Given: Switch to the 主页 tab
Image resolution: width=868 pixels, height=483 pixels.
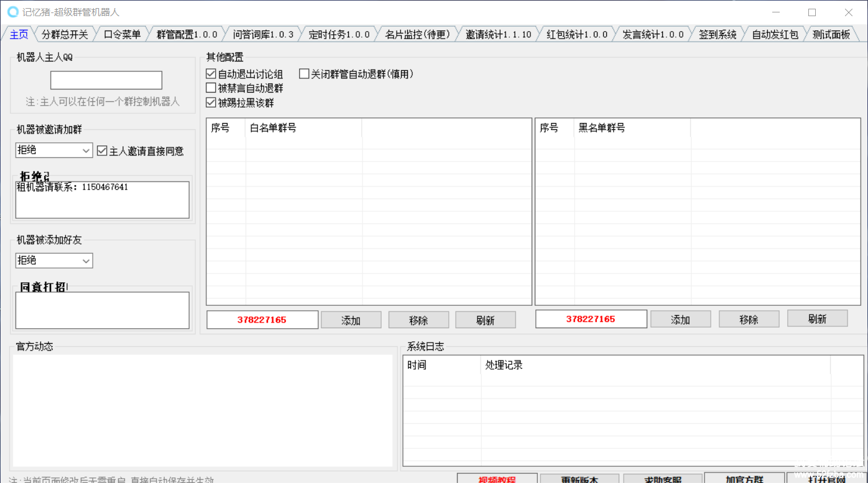Looking at the screenshot, I should point(19,34).
